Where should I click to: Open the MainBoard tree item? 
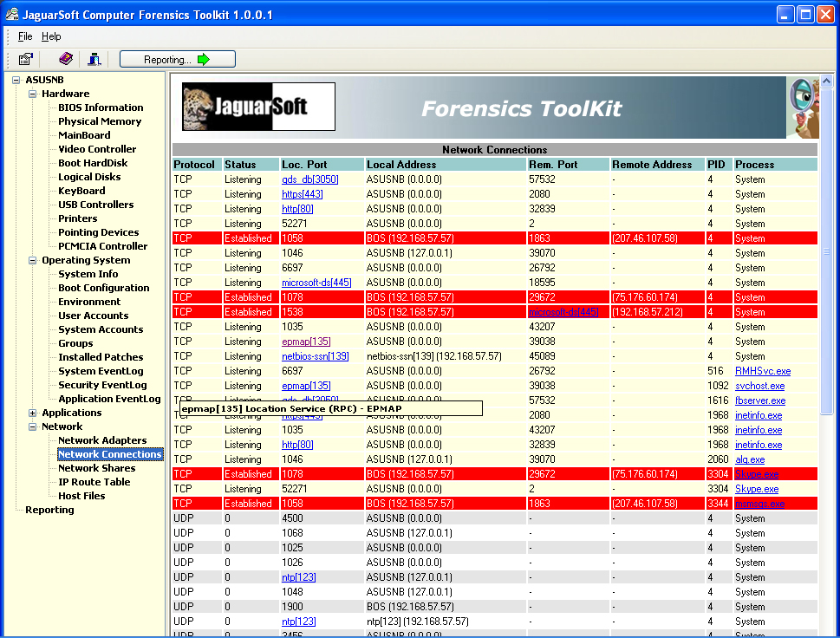(84, 135)
